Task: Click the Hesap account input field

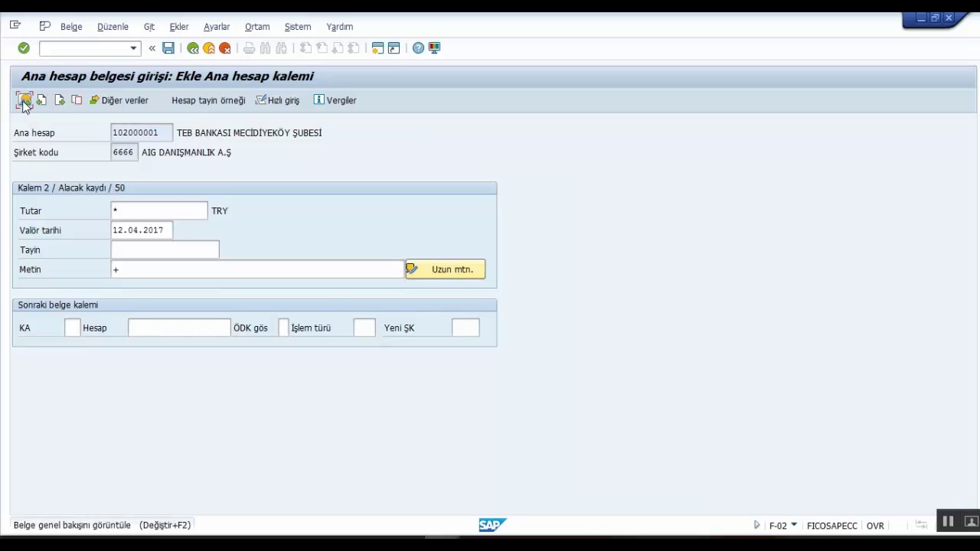Action: click(x=179, y=328)
